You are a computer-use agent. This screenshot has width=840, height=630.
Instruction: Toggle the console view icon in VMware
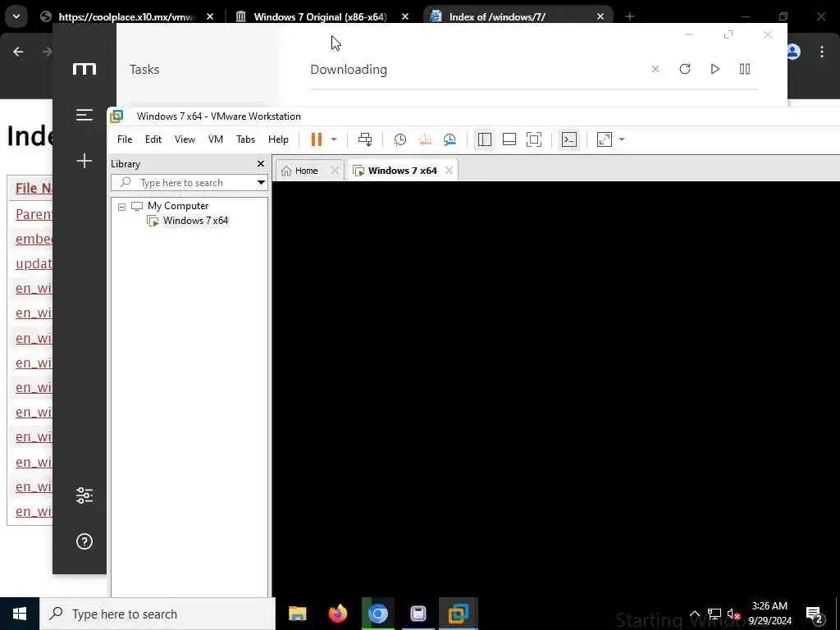[569, 139]
